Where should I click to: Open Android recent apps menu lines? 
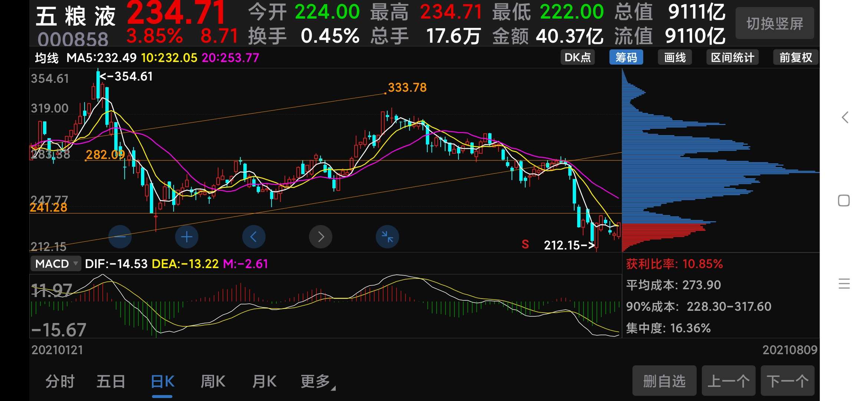pyautogui.click(x=844, y=284)
